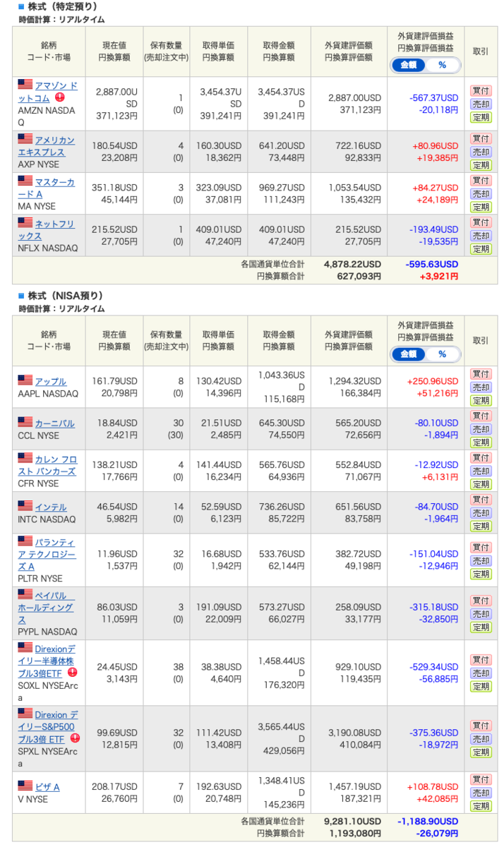Click 定期 for AMZN

pos(481,117)
